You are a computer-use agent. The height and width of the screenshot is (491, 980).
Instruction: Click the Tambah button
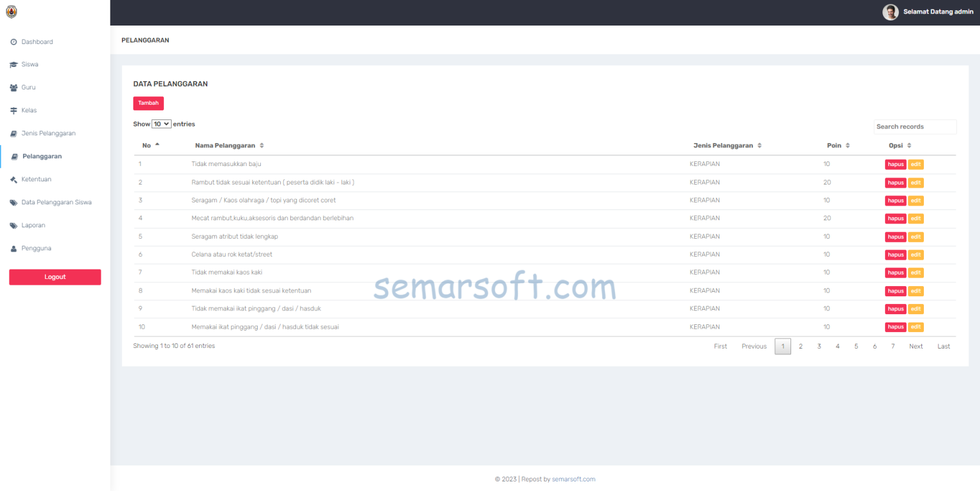tap(148, 103)
